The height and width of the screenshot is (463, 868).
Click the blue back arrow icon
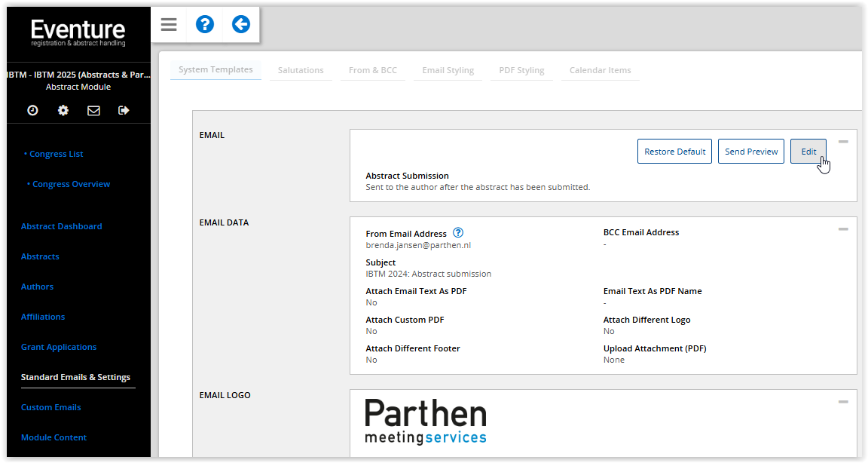pyautogui.click(x=240, y=25)
